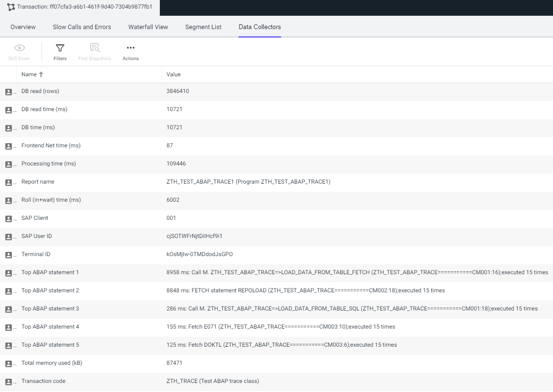Click the collector icon beside Report name
The width and height of the screenshot is (553, 392).
[x=9, y=183]
